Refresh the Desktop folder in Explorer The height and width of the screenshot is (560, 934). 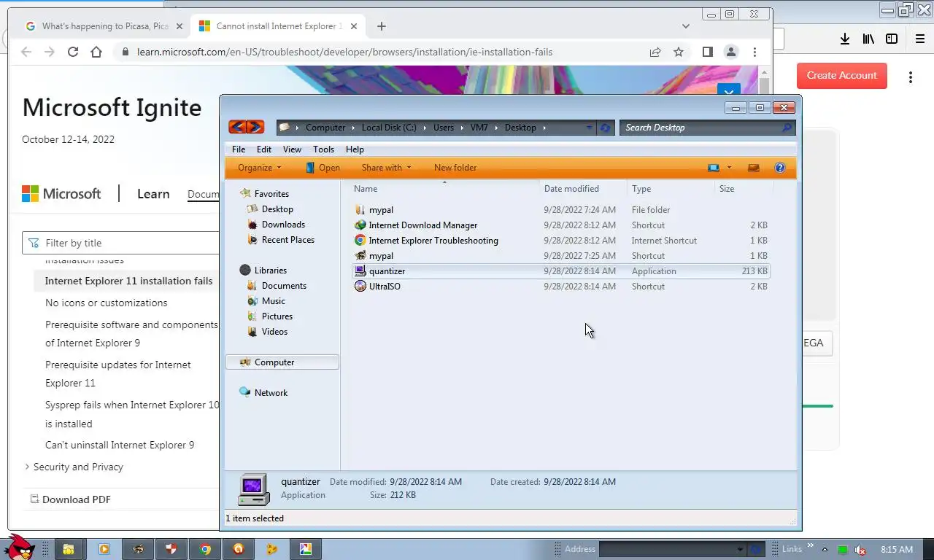pyautogui.click(x=605, y=128)
